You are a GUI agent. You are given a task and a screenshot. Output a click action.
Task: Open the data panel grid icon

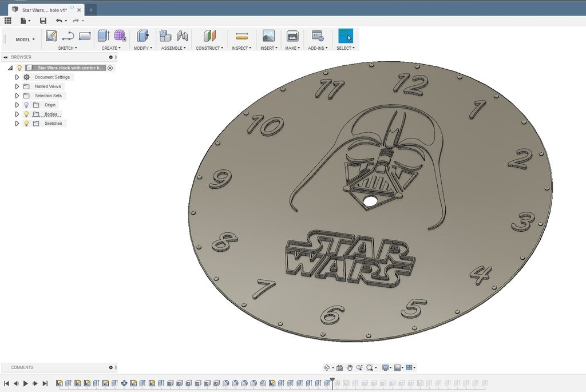(8, 21)
